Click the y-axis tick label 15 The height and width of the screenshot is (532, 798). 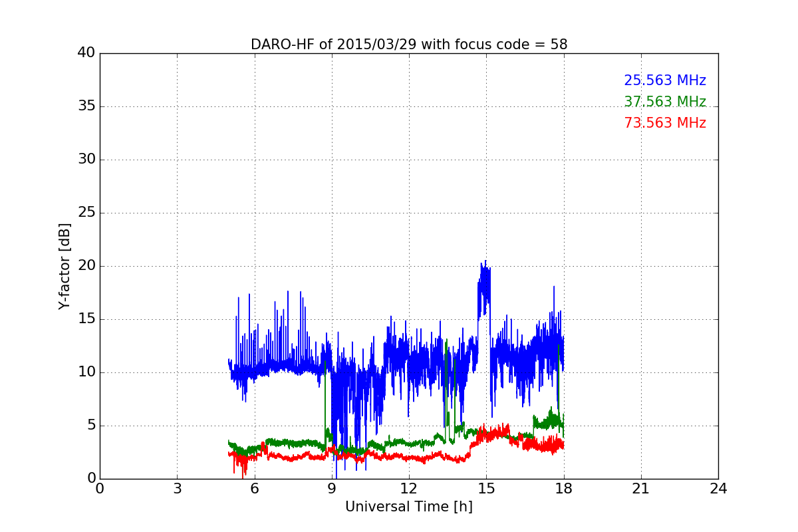(x=86, y=319)
